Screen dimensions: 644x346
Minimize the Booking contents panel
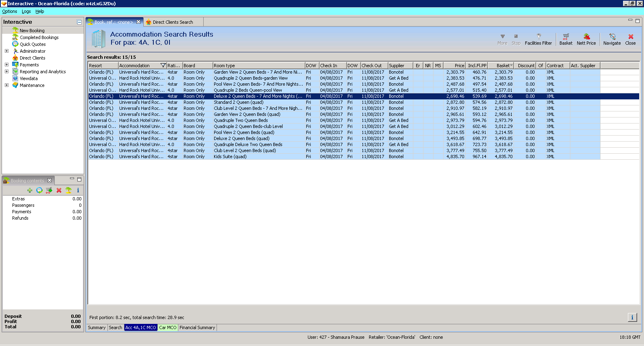coord(72,179)
